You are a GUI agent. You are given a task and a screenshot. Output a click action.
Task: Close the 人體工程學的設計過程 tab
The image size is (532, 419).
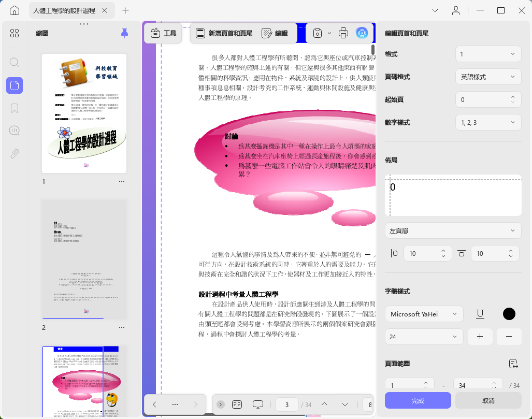coord(105,10)
